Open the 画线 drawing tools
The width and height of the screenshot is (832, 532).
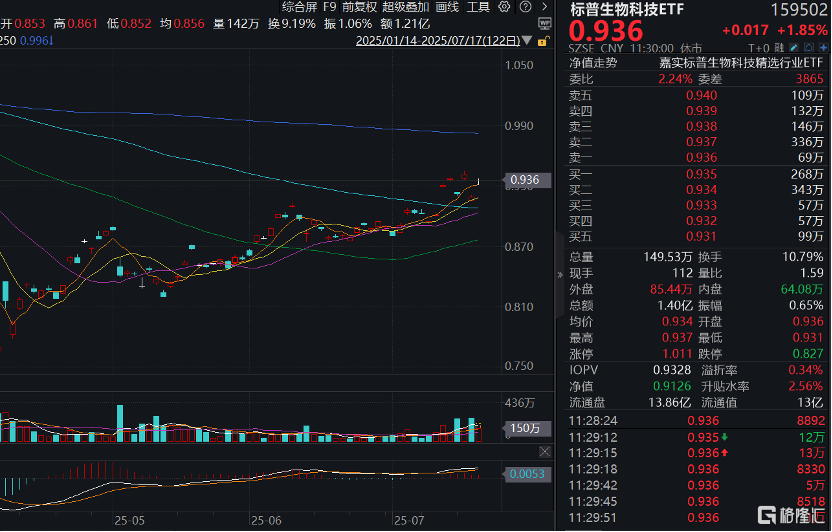coord(447,7)
